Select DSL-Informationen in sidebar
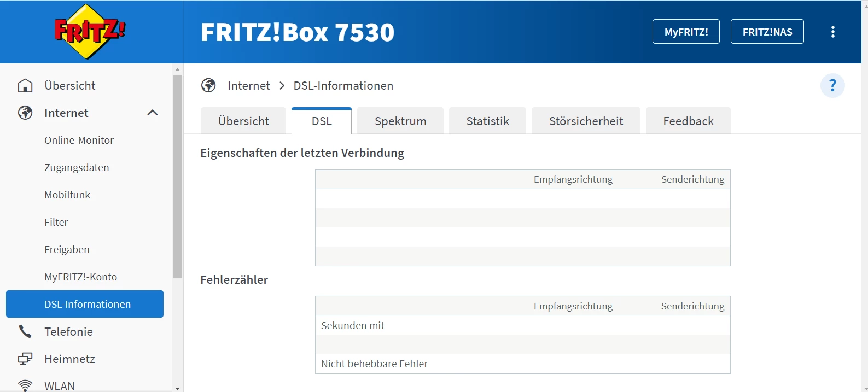Screen dimensions: 868x392 [85, 304]
